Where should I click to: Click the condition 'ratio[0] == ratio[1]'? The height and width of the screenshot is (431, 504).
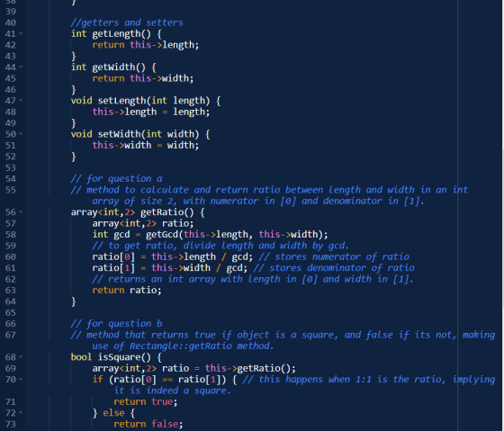(x=167, y=380)
